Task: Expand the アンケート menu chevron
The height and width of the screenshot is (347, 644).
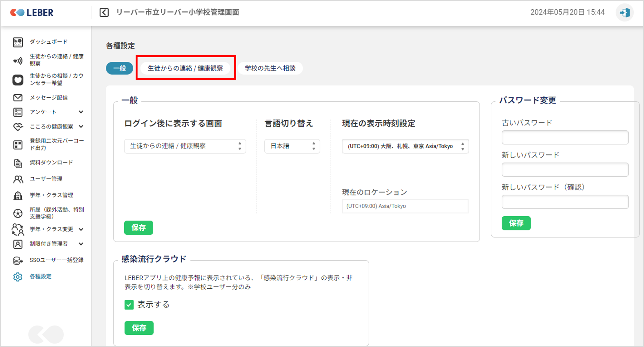Action: point(81,112)
